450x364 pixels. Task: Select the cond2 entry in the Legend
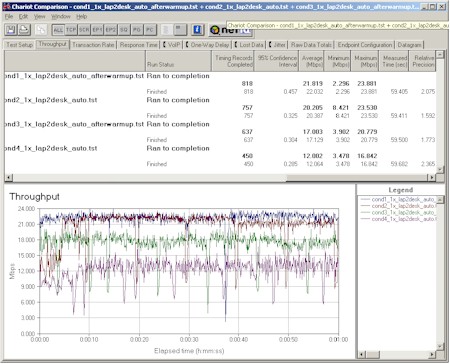(x=399, y=206)
